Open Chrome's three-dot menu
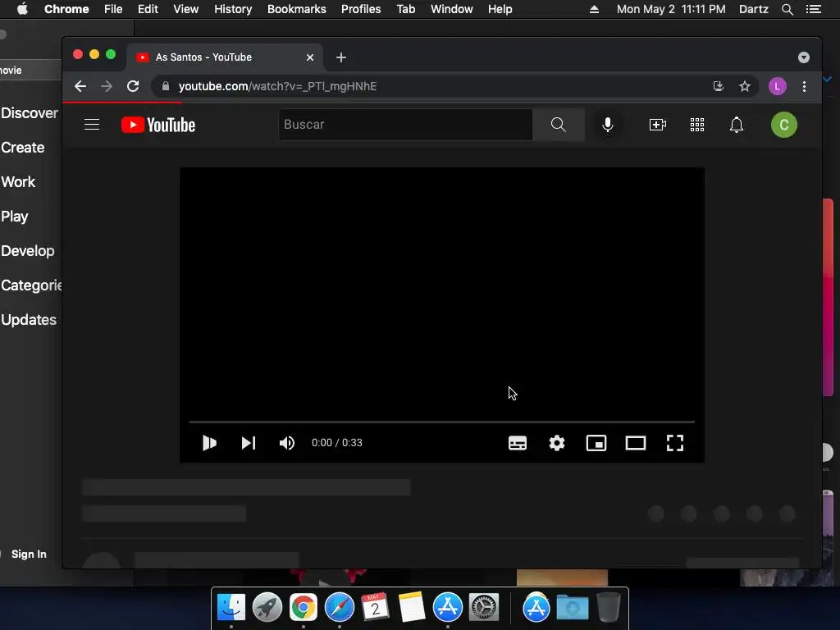 pos(804,86)
